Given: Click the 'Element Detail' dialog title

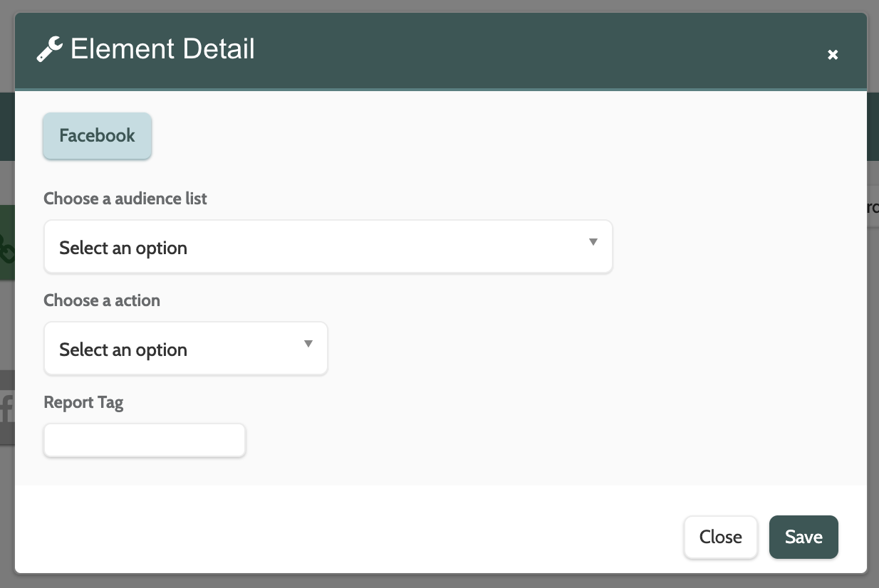Looking at the screenshot, I should click(x=162, y=50).
